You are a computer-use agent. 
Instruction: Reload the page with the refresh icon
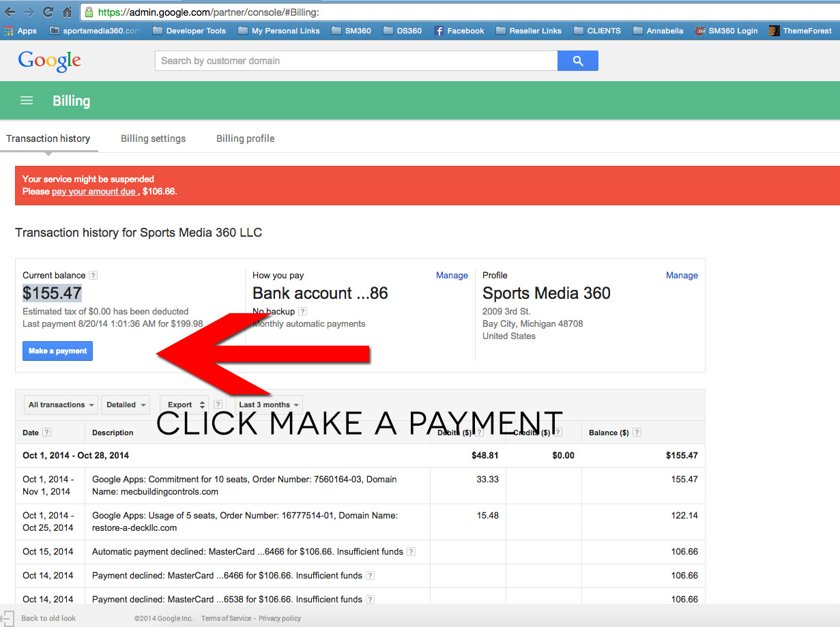pyautogui.click(x=48, y=12)
